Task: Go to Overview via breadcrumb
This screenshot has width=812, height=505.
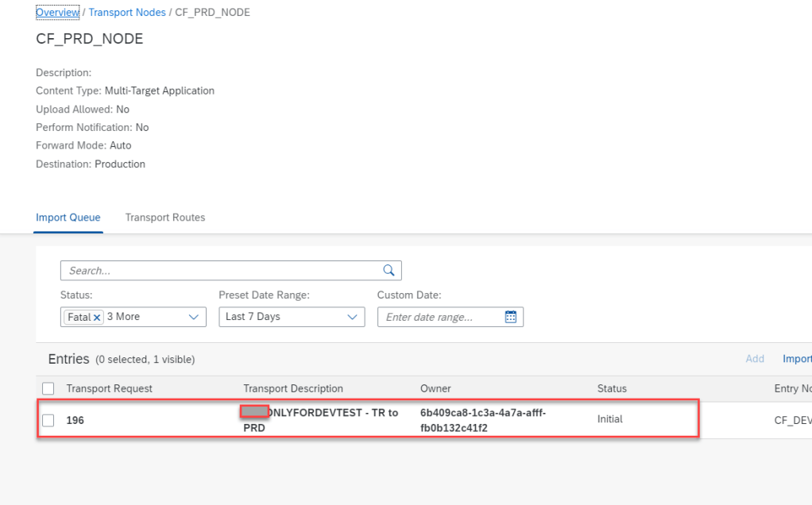Action: pos(57,13)
